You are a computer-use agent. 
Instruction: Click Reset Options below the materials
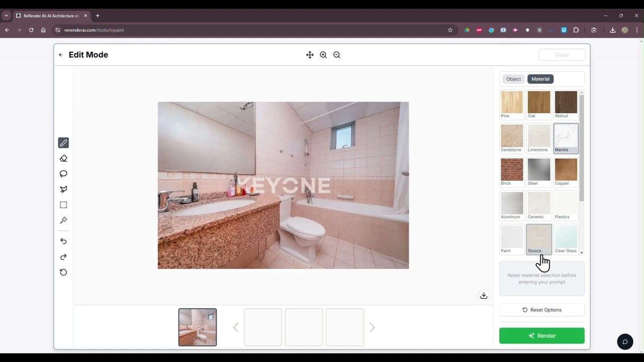tap(542, 310)
